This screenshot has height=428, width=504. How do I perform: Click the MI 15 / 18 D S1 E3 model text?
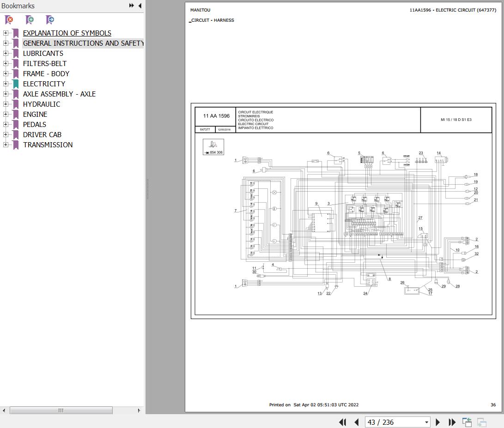(456, 120)
